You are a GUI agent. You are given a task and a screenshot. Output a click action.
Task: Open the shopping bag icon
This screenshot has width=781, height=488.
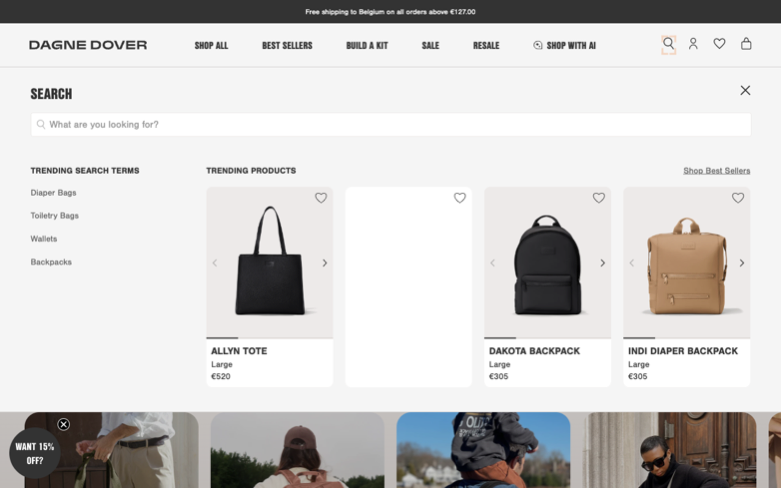click(746, 44)
